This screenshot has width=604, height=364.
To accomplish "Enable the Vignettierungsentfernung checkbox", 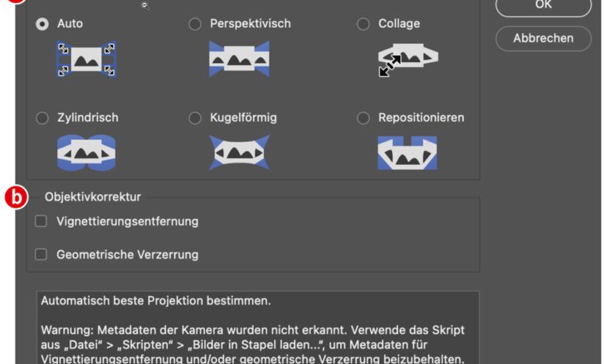I will (42, 221).
